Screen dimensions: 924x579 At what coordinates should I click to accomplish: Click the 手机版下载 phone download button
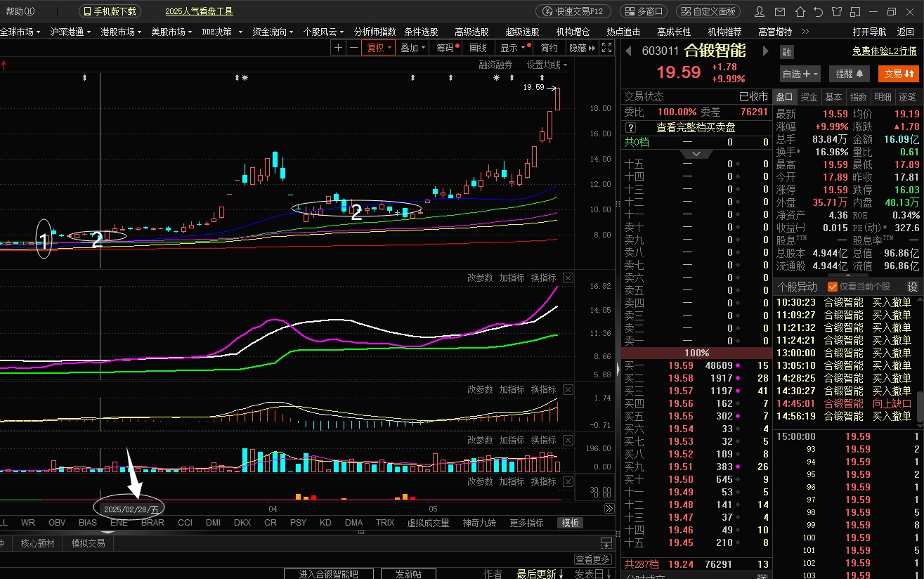[x=110, y=11]
